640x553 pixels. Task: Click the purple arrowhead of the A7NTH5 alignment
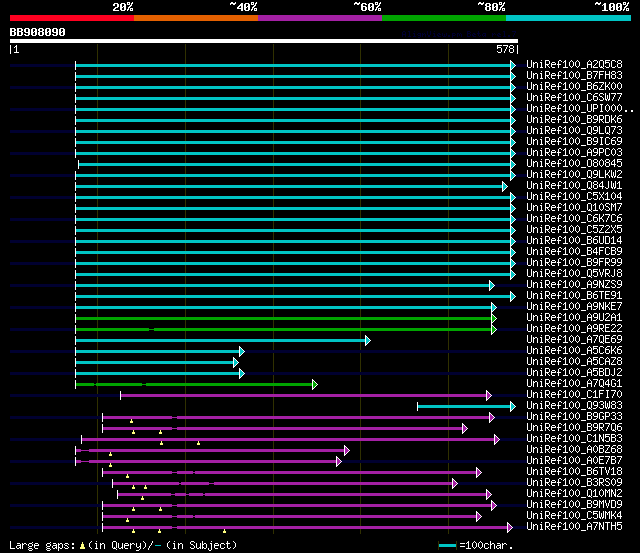point(510,528)
